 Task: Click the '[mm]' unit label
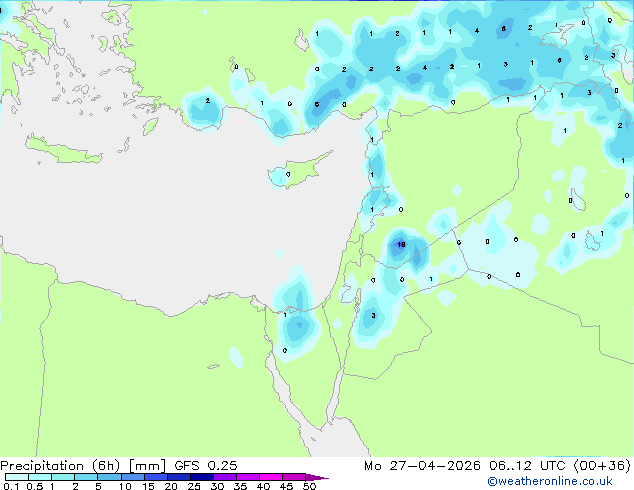[148, 466]
